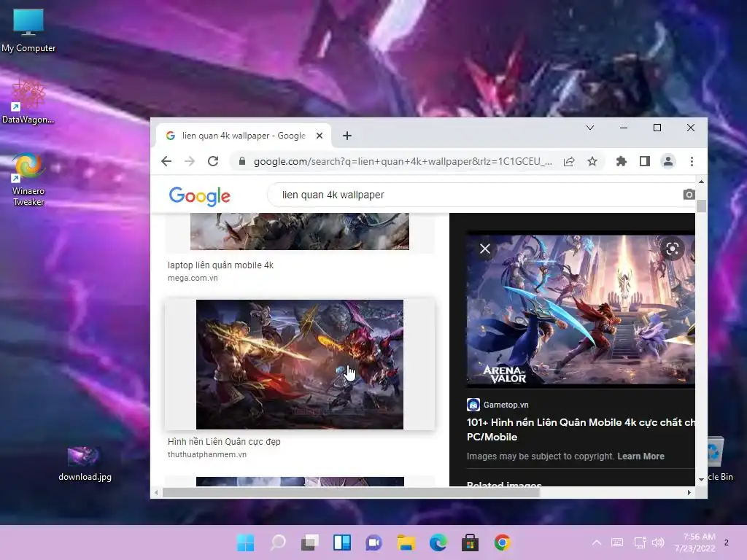
Task: Go back with Chrome's back arrow
Action: pos(166,161)
